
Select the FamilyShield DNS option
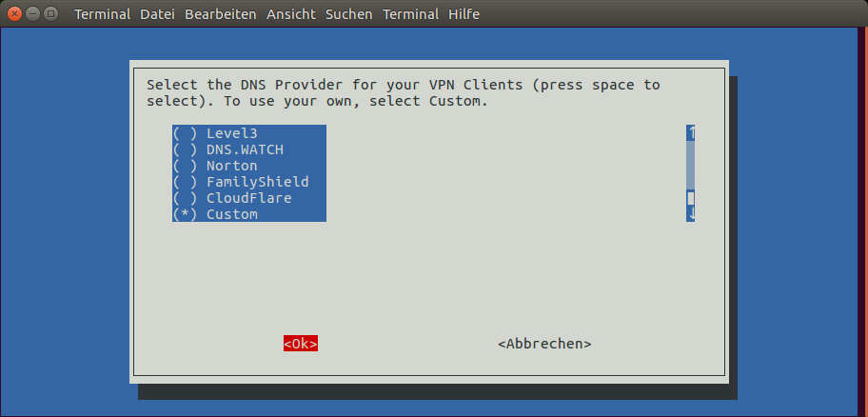coord(249,182)
